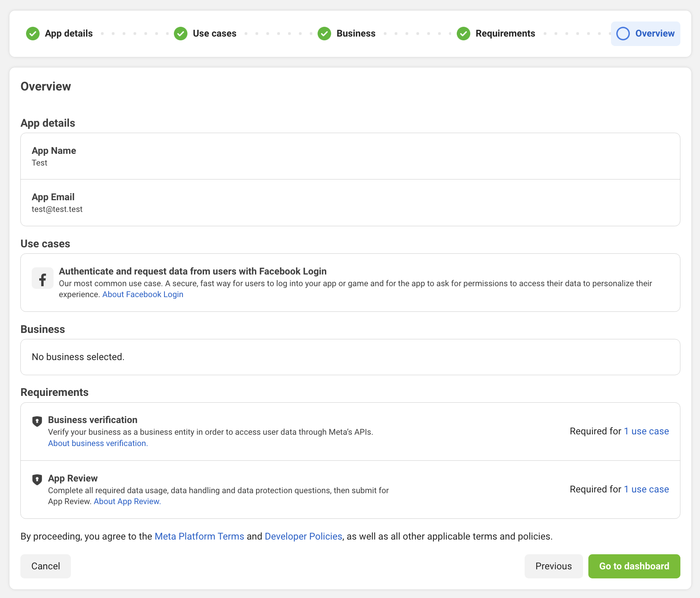This screenshot has width=700, height=598.
Task: Open the About Facebook Login link
Action: tap(143, 294)
